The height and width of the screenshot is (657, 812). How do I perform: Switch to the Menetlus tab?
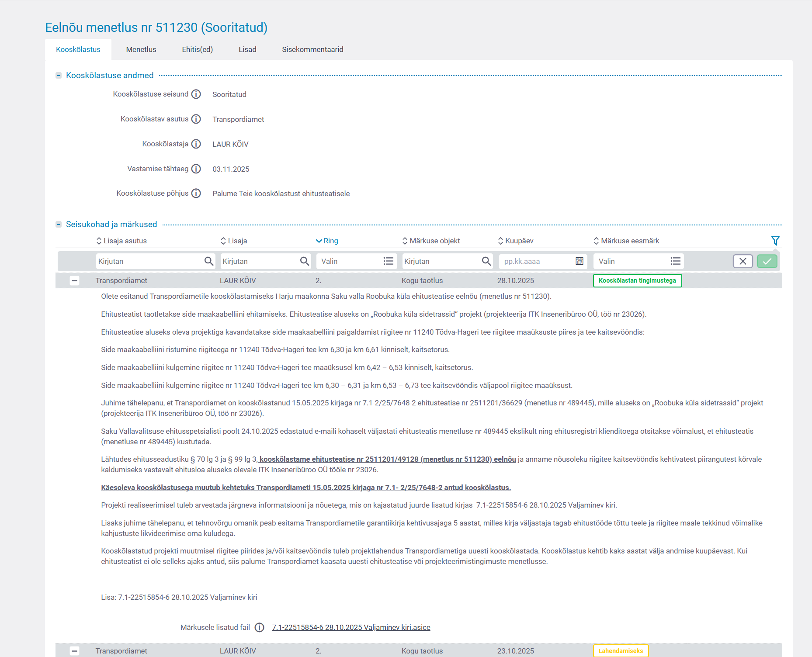[x=141, y=49]
